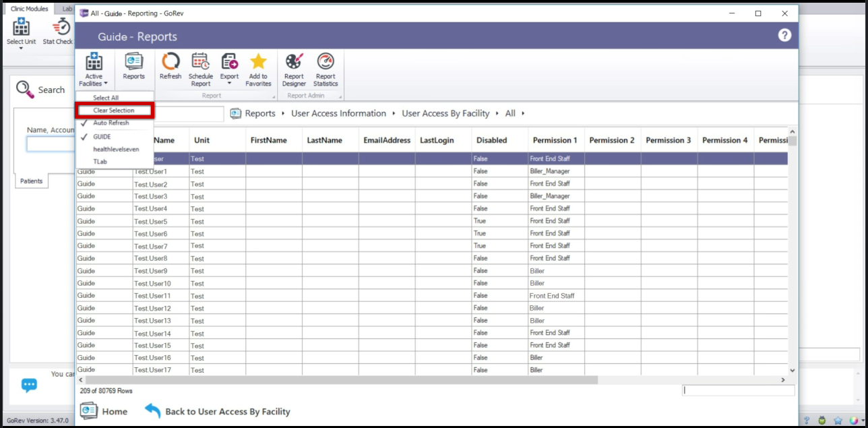Click the GoRev app icon in title bar
The width and height of the screenshot is (868, 428).
tap(84, 13)
